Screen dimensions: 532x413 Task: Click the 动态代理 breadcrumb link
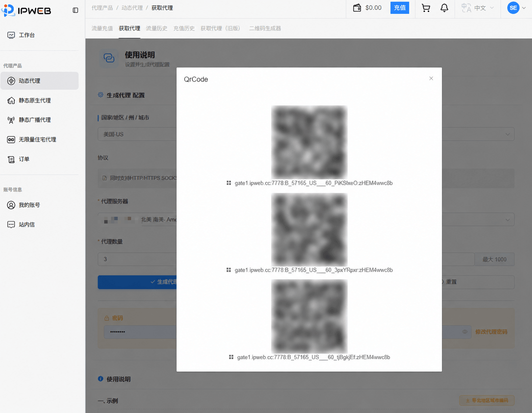(x=132, y=8)
